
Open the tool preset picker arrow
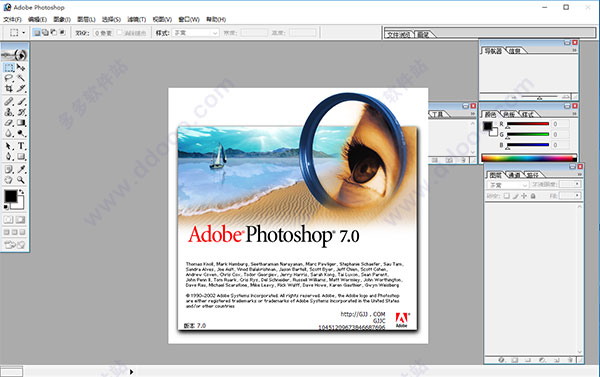[x=23, y=33]
